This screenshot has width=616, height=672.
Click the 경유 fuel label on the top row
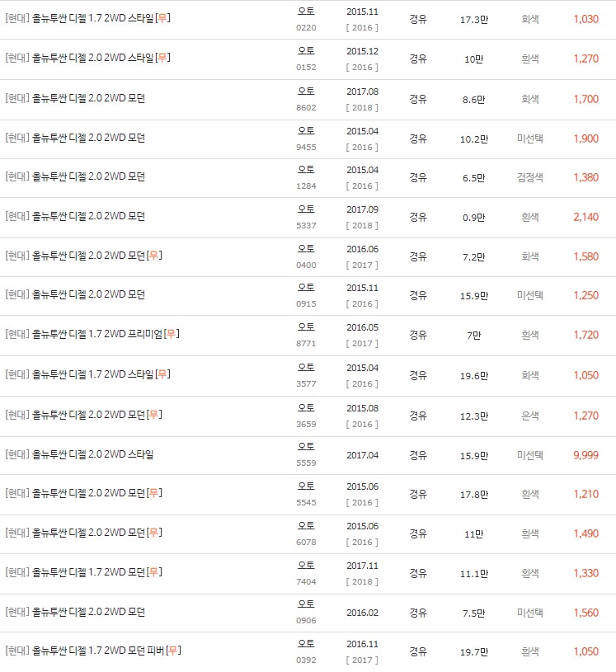[x=420, y=19]
